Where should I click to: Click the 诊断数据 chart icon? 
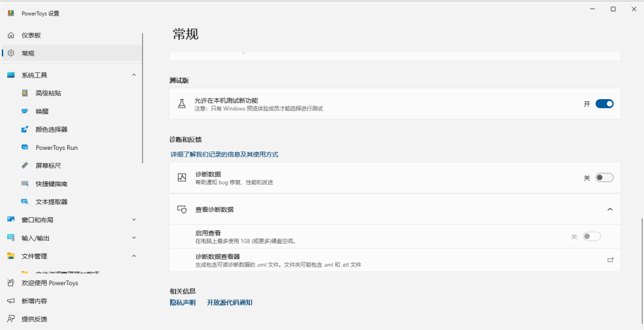(x=182, y=178)
